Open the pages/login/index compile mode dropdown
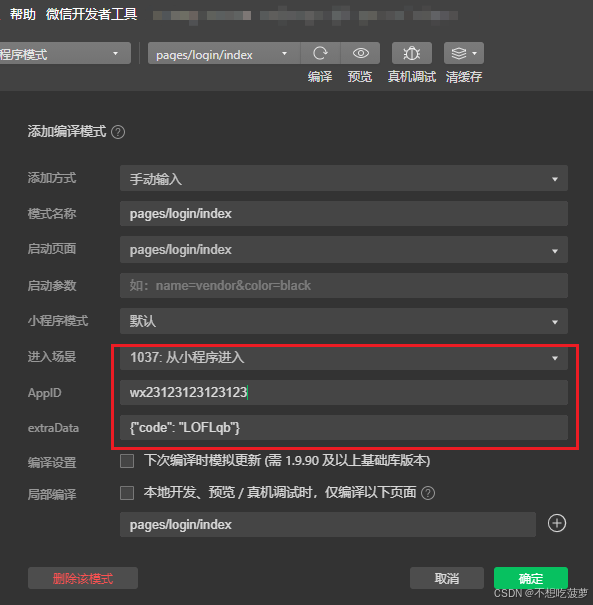The width and height of the screenshot is (593, 605). (x=224, y=53)
